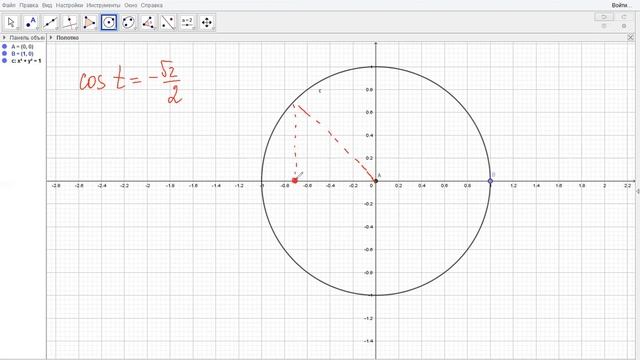The width and height of the screenshot is (640, 360).
Task: Open the Справка menu
Action: pyautogui.click(x=152, y=5)
